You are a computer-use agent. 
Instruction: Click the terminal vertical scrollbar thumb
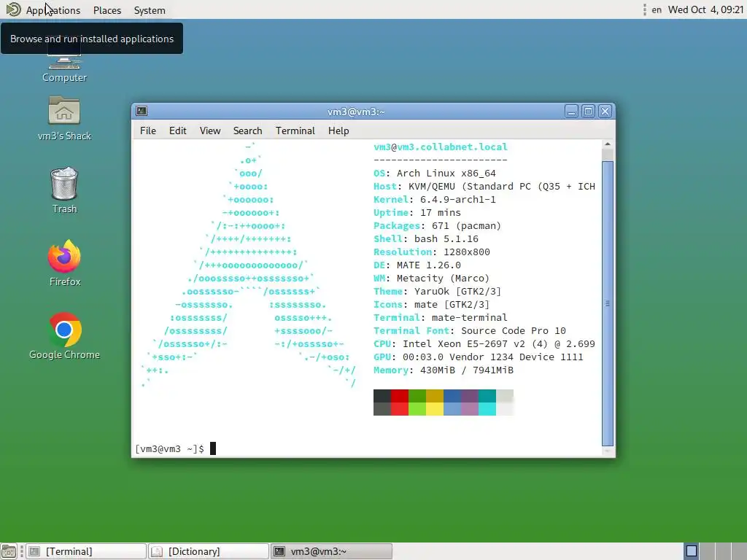[x=608, y=303]
